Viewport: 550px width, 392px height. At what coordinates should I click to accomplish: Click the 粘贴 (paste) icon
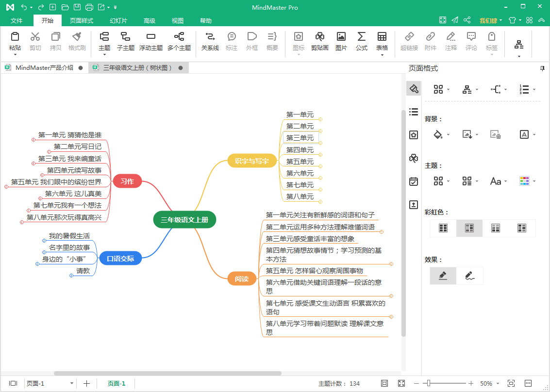[15, 37]
